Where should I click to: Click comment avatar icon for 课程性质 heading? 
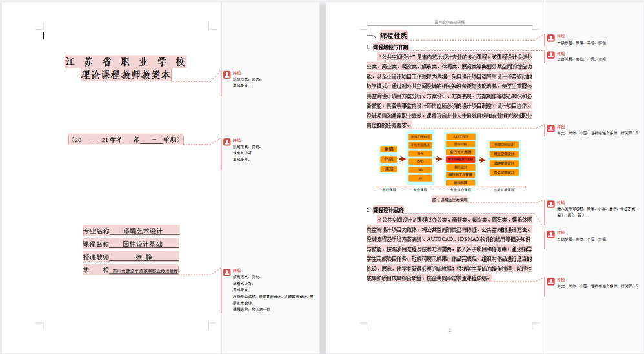550,39
